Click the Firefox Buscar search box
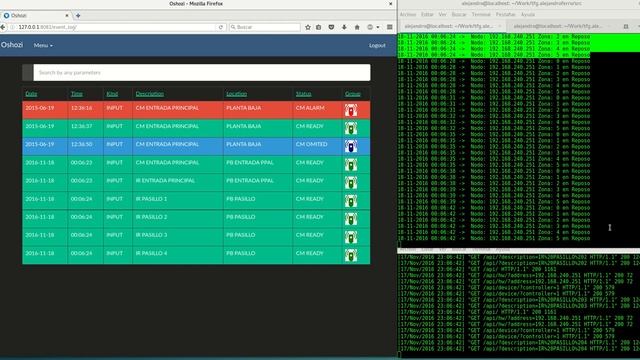 pyautogui.click(x=265, y=27)
